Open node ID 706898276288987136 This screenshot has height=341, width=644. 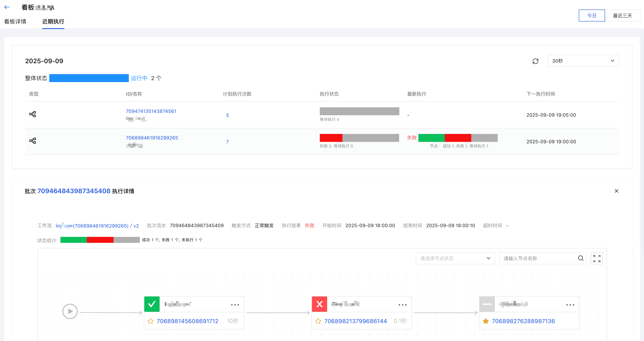click(x=523, y=321)
